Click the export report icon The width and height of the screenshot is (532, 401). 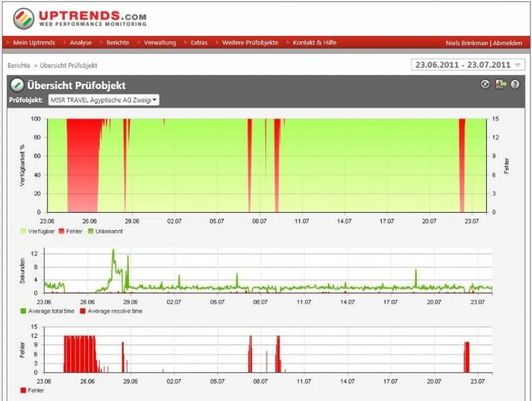point(500,85)
